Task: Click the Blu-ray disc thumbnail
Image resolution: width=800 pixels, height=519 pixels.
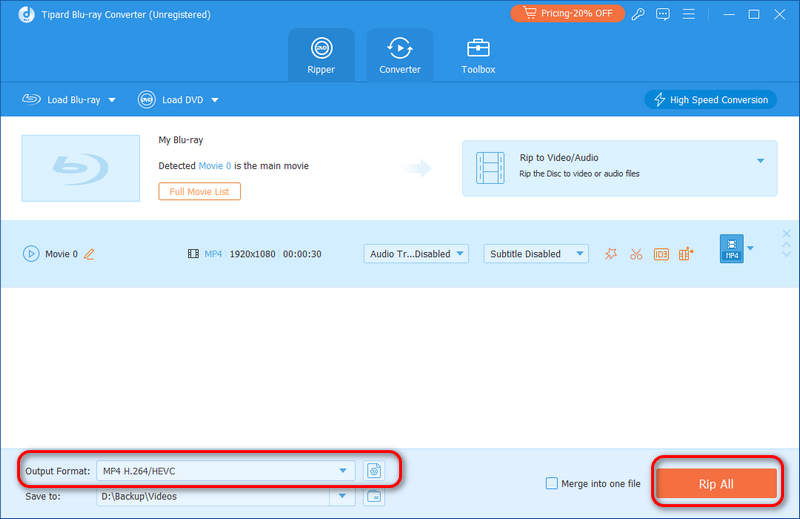Action: [81, 168]
